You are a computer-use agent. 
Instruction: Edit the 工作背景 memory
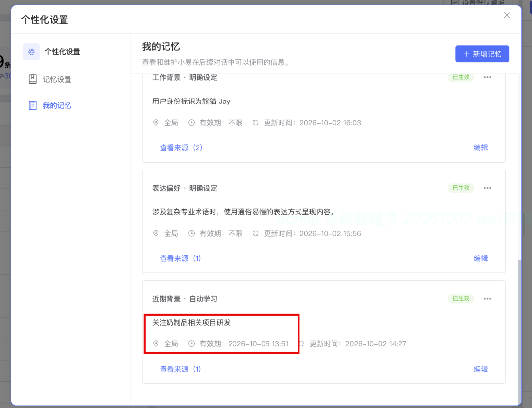click(x=481, y=148)
